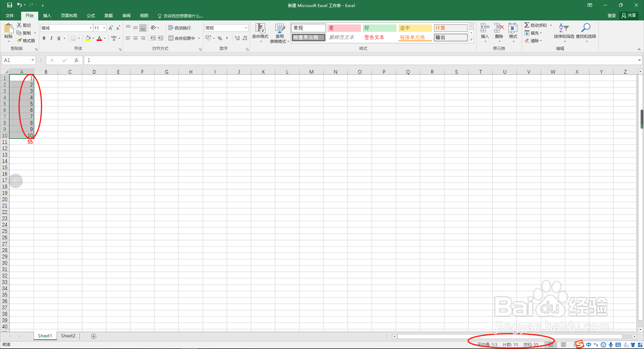
Task: Toggle align text left
Action: point(128,38)
